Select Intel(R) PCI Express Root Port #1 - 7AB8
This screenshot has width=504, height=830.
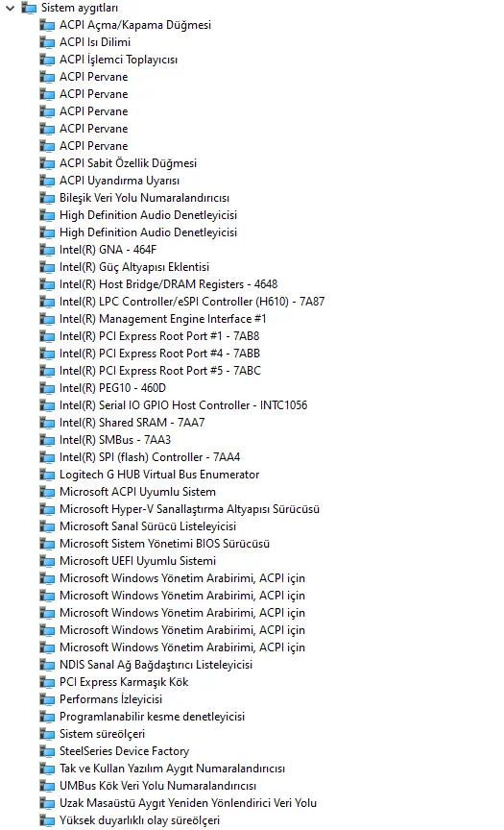pos(159,336)
